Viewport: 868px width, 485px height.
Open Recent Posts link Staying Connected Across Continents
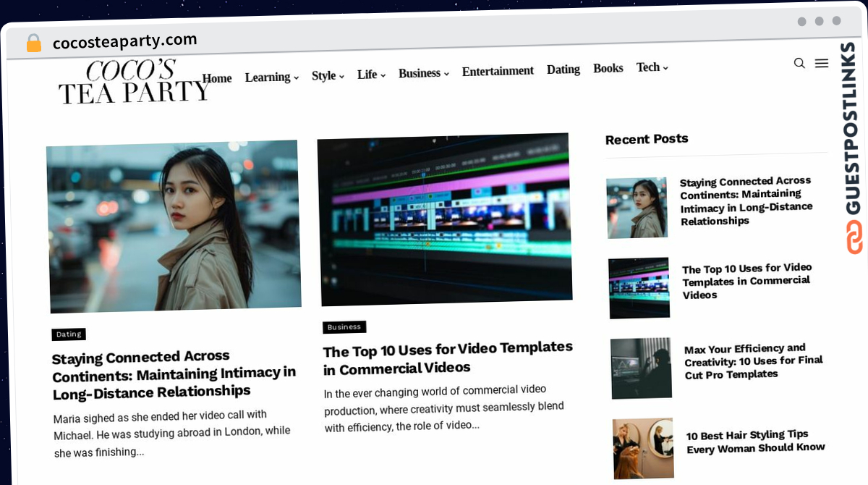point(746,201)
